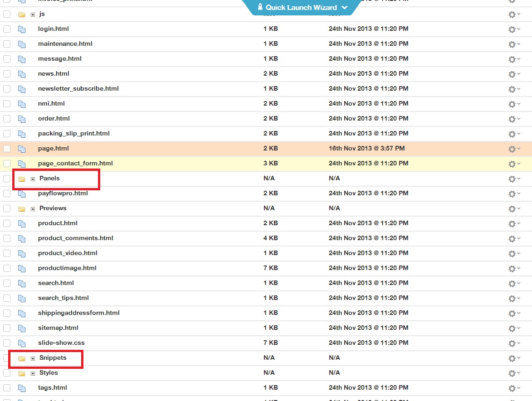Screen dimensions: 532x401
Task: Click the folder icon next to Snippets
Action: 22,358
